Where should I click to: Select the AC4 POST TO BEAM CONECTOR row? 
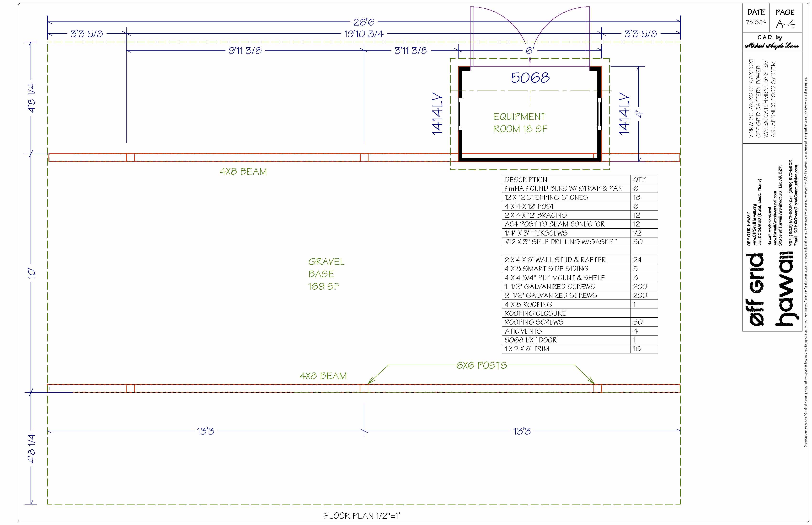click(580, 224)
